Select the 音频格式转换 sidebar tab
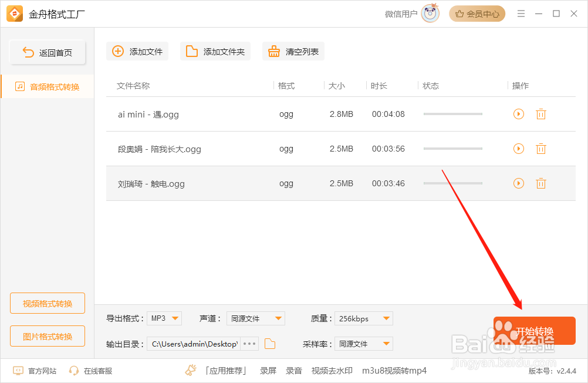The image size is (588, 383). [x=47, y=86]
